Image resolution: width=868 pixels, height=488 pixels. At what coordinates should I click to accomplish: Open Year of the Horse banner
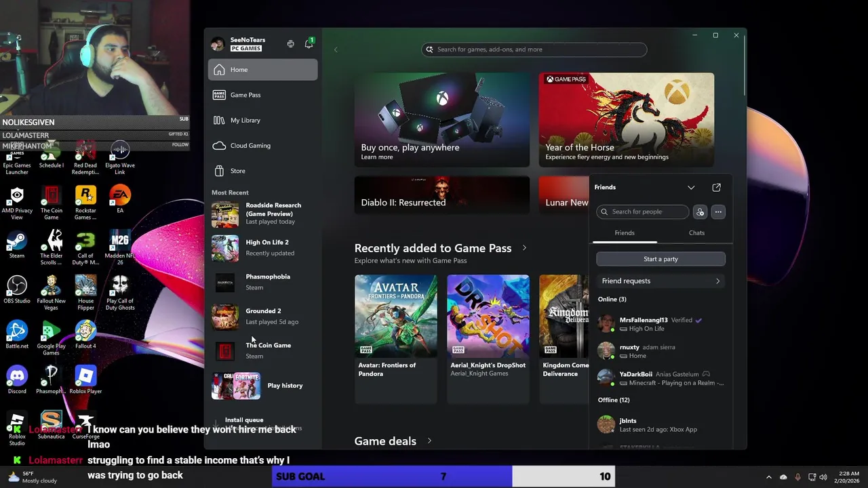point(626,120)
